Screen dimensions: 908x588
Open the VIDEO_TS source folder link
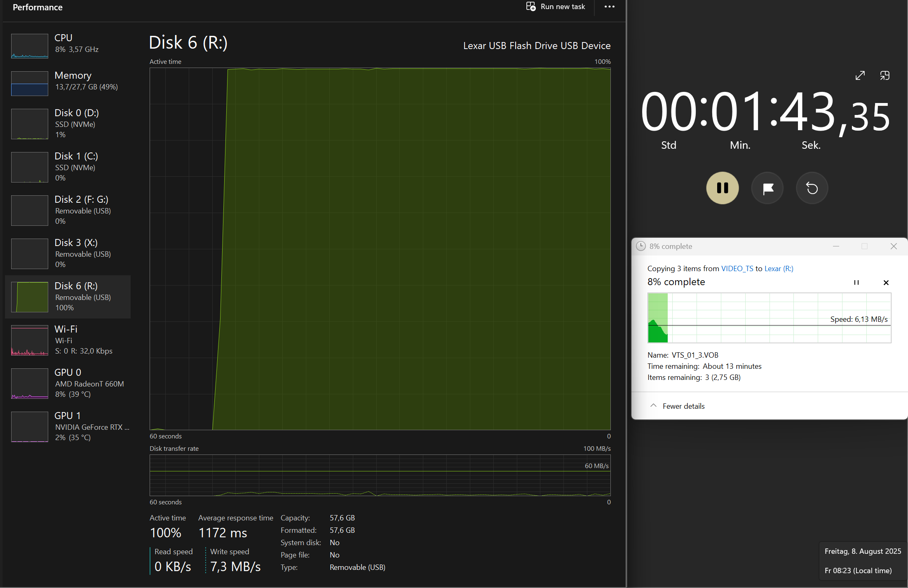[x=737, y=269]
